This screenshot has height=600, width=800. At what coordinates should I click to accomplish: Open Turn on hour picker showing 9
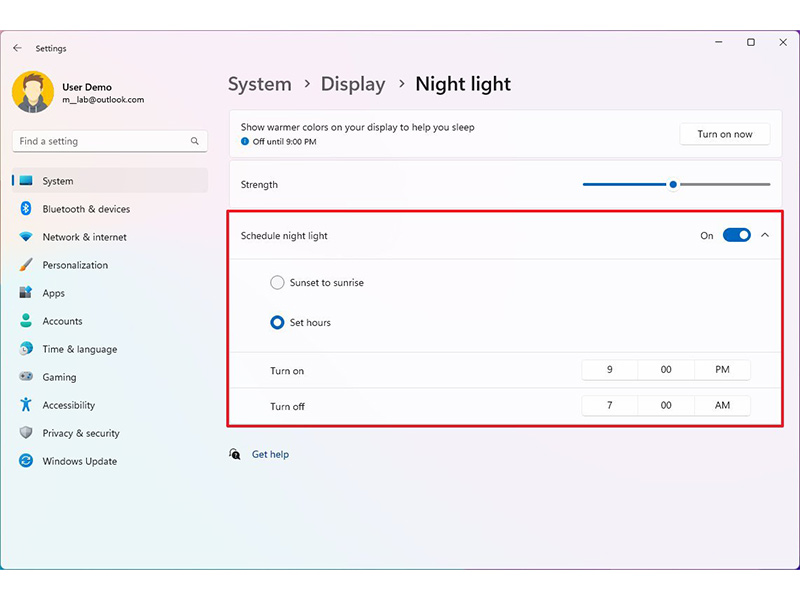pyautogui.click(x=610, y=369)
